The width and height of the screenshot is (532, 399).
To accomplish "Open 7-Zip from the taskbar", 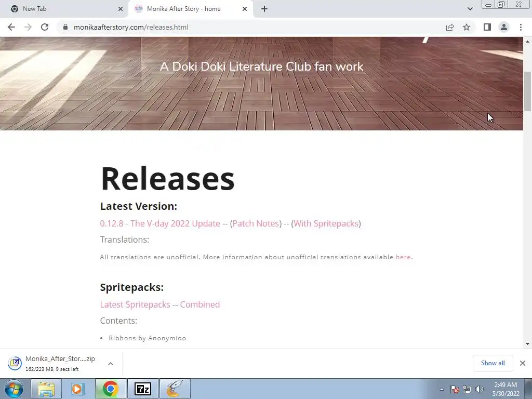I will (143, 389).
